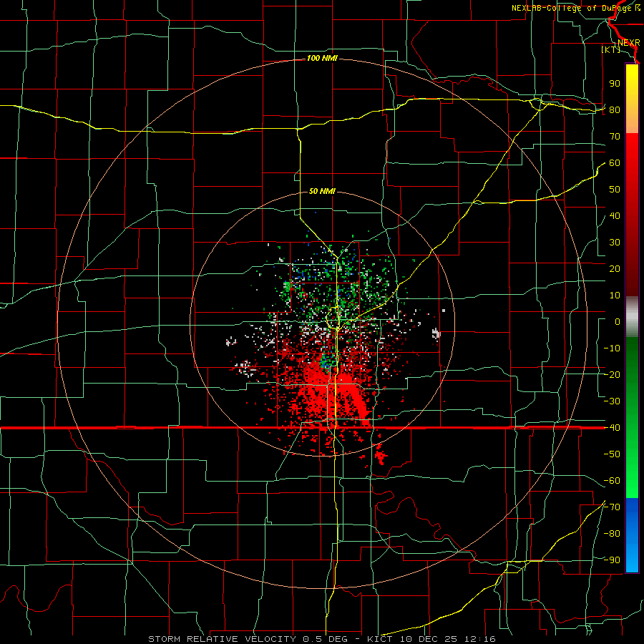Screen dimensions: 644x644
Task: Click the isolated red echo below the 50 NMI ring
Action: [x=381, y=454]
